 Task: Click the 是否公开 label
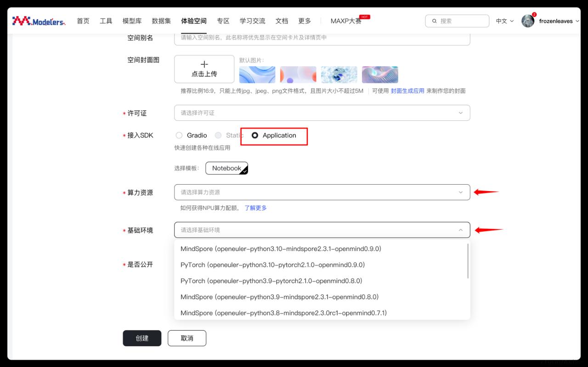click(140, 265)
